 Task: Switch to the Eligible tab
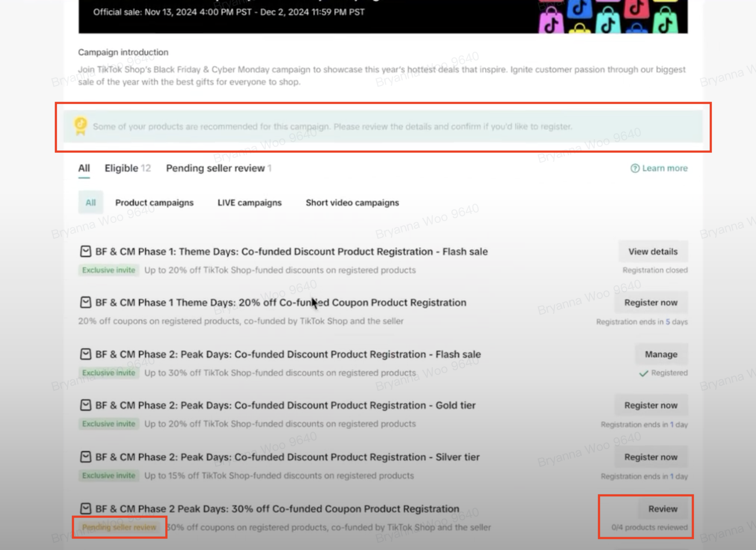point(127,168)
